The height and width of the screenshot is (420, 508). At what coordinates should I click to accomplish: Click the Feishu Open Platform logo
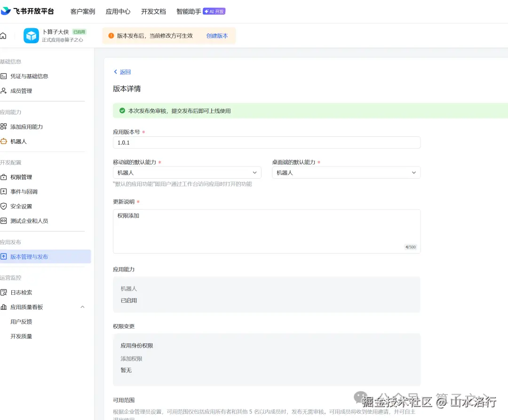27,11
